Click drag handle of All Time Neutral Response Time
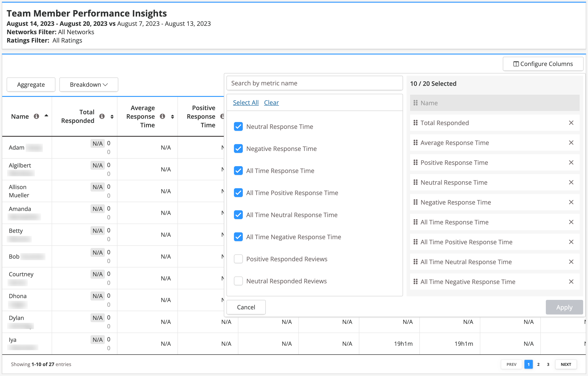Screen dimensions: 588x376 [x=415, y=262]
